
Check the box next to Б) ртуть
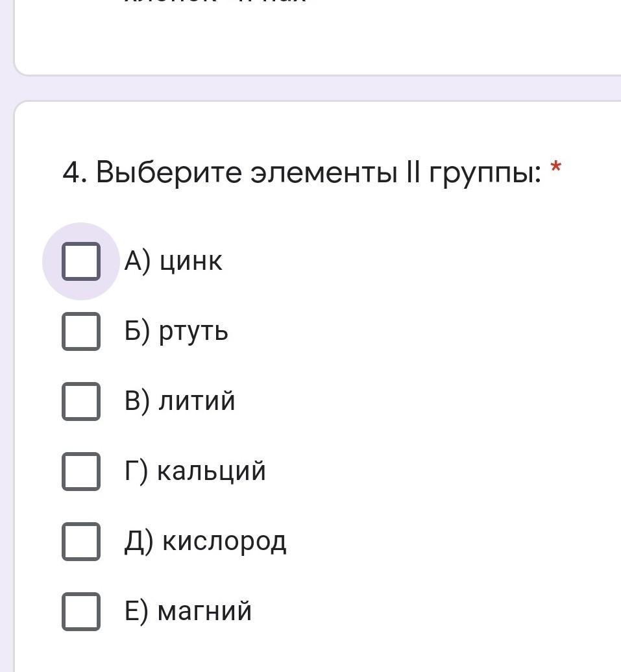pyautogui.click(x=81, y=331)
